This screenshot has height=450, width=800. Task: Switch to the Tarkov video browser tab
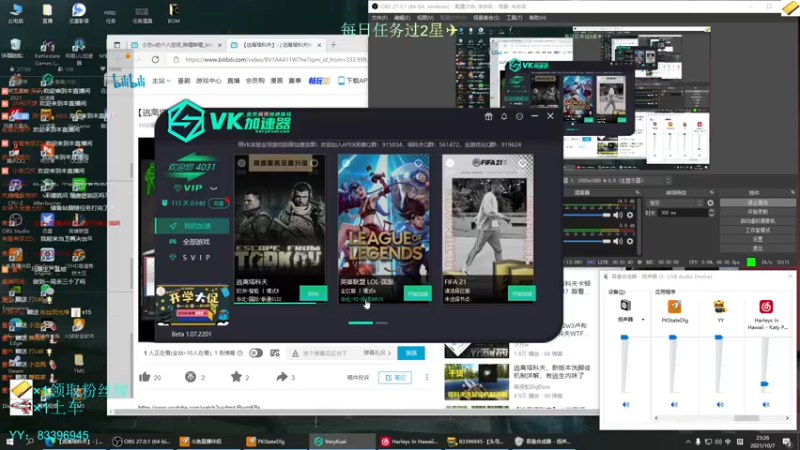(276, 45)
